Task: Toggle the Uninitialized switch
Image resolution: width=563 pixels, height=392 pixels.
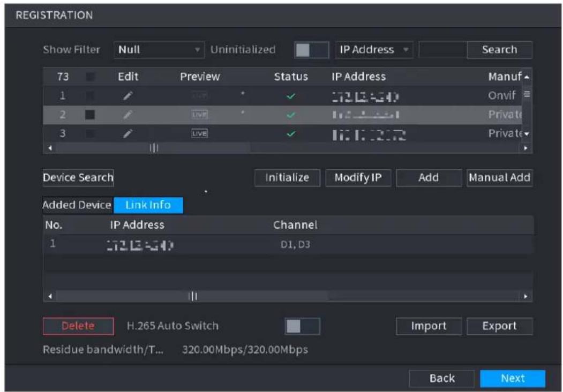Action: pyautogui.click(x=311, y=50)
